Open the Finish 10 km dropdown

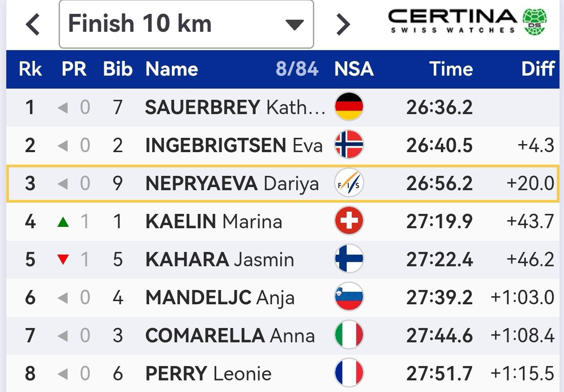(x=186, y=24)
